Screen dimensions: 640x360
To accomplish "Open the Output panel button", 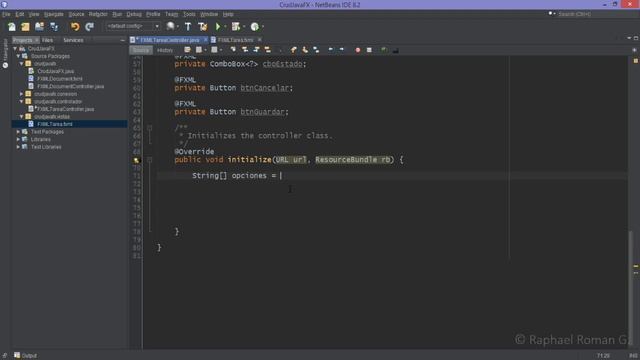I will [x=26, y=356].
